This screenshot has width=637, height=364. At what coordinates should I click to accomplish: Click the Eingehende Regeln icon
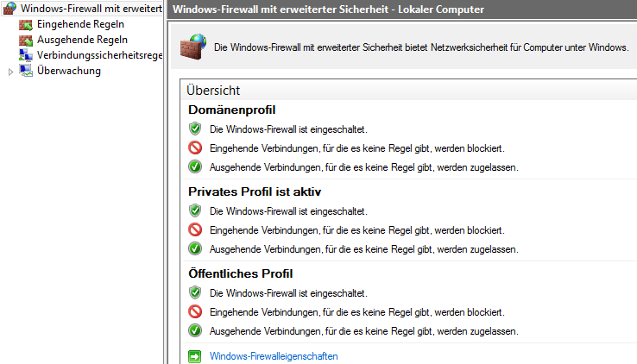(x=25, y=24)
